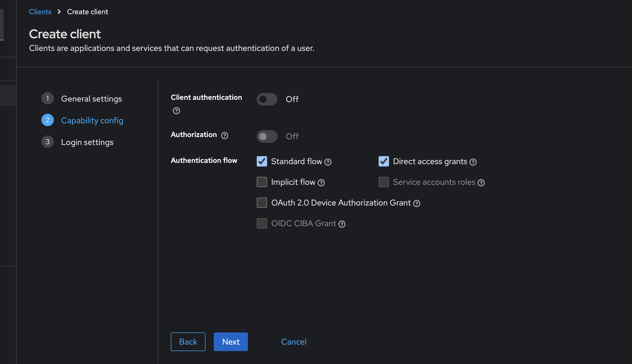The width and height of the screenshot is (632, 364).
Task: Toggle the Authorization switch
Action: pyautogui.click(x=267, y=136)
